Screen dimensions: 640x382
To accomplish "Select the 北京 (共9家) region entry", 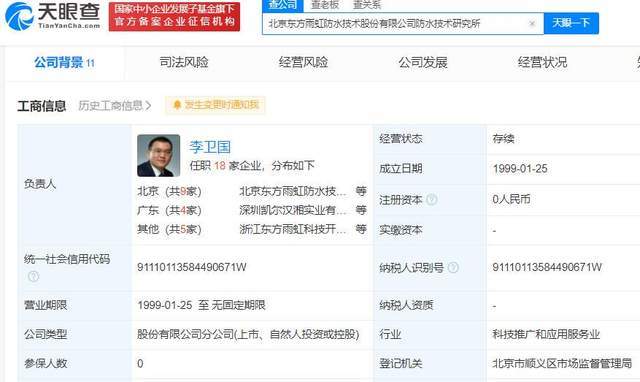I will coord(169,191).
